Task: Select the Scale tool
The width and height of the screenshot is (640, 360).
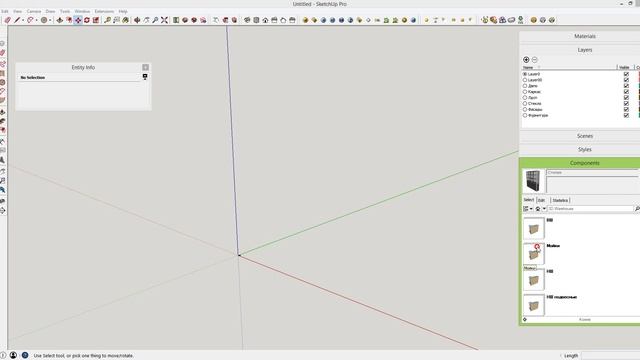Action: point(96,20)
